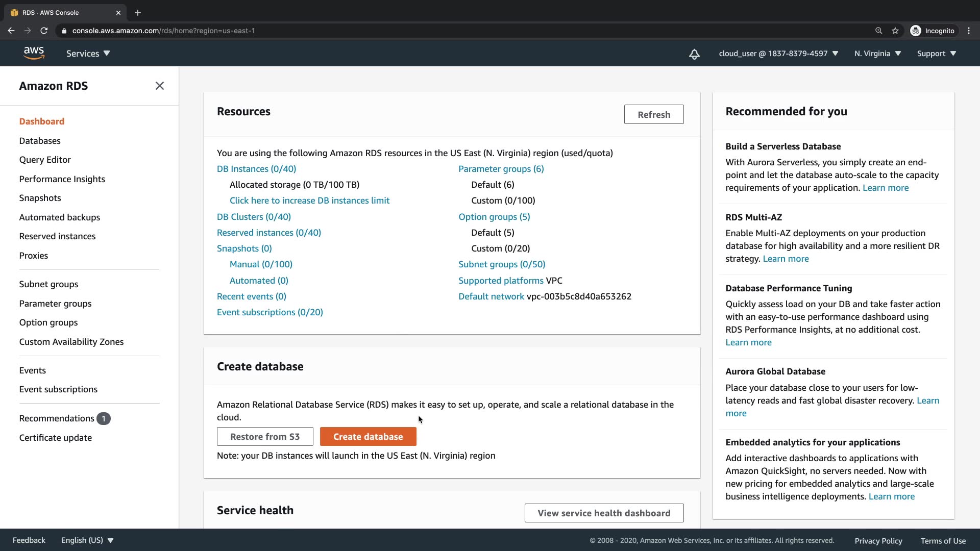Image resolution: width=980 pixels, height=551 pixels.
Task: Close the Amazon RDS sidebar panel
Action: pos(160,86)
